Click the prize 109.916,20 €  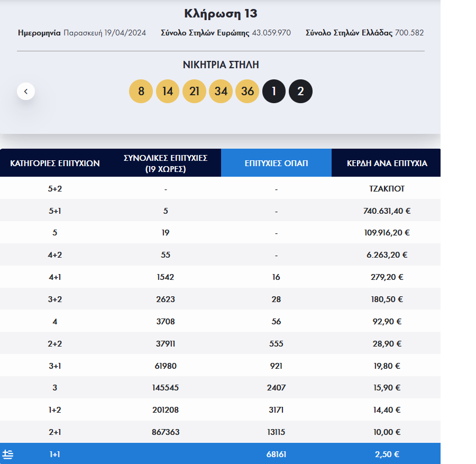387,233
